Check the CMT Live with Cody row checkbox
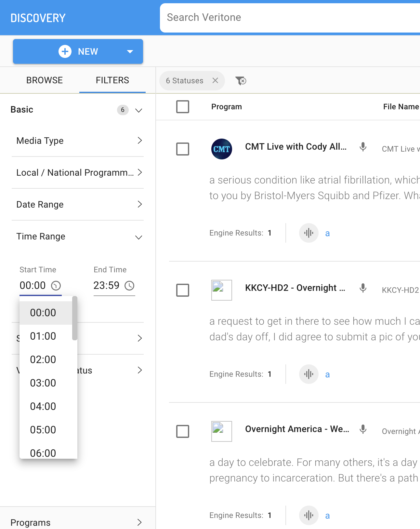This screenshot has height=529, width=420. click(183, 149)
